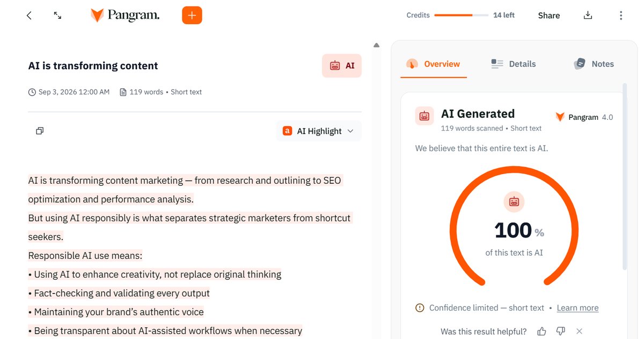
Task: Click the 'Sep 3, 2026 12:00 AM' timestamp
Action: click(x=74, y=92)
